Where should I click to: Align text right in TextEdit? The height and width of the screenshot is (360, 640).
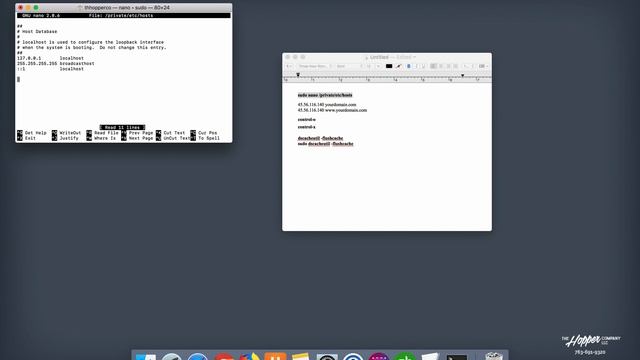click(x=448, y=66)
